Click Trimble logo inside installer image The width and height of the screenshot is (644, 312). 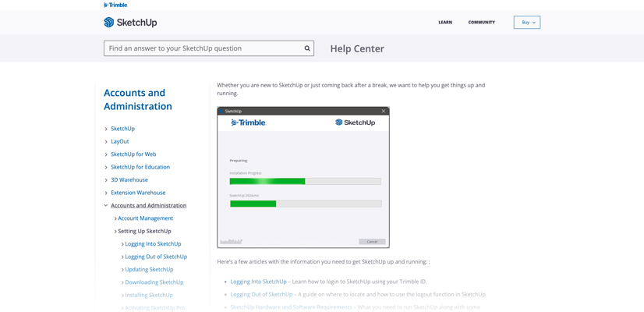(249, 122)
